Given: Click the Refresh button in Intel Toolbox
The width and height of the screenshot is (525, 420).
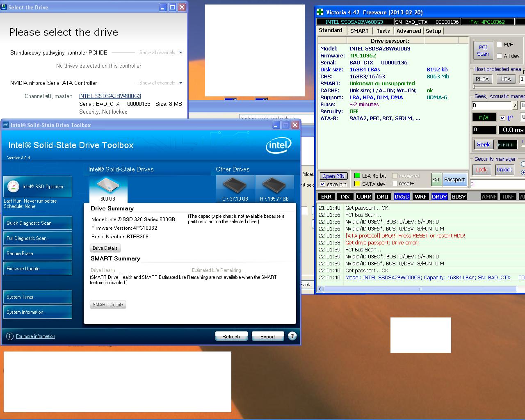Looking at the screenshot, I should pos(231,336).
